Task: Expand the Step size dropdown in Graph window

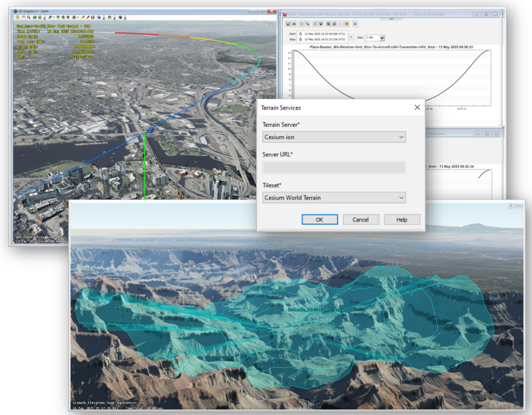Action: pos(382,38)
